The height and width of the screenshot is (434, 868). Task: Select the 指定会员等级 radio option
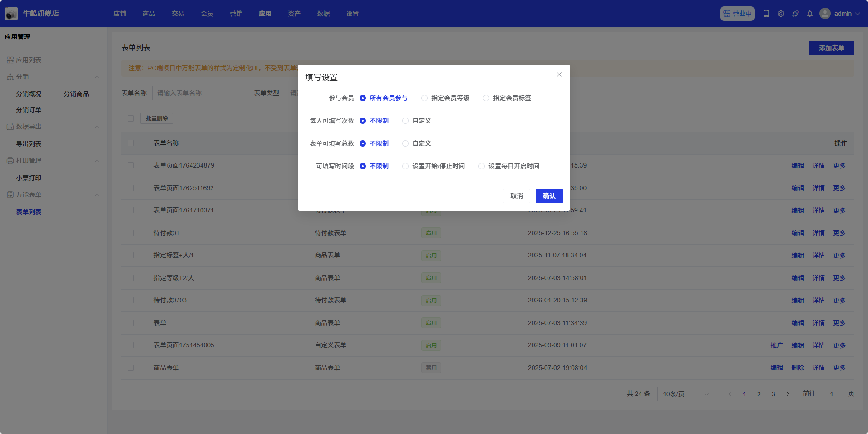[x=424, y=98]
